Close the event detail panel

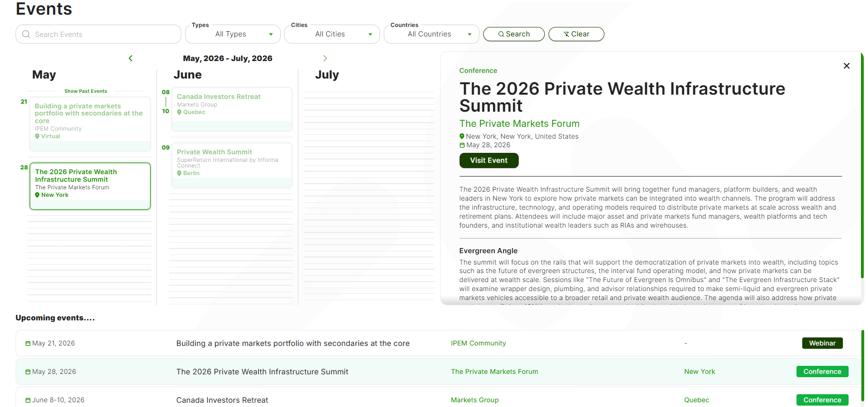847,66
